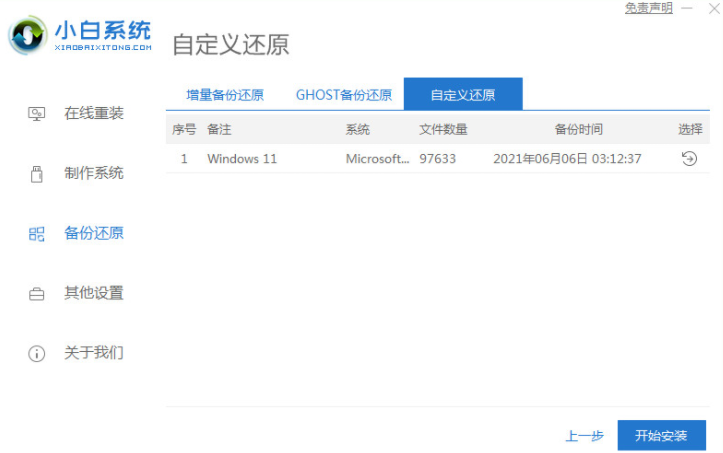Click the 制作系统 USB drive icon
This screenshot has width=723, height=453.
click(36, 174)
